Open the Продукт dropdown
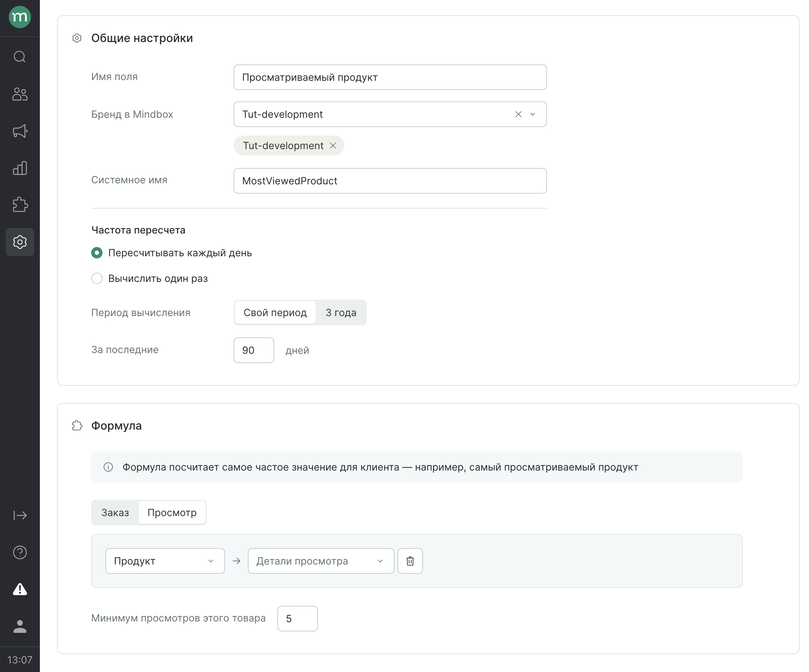 click(165, 561)
